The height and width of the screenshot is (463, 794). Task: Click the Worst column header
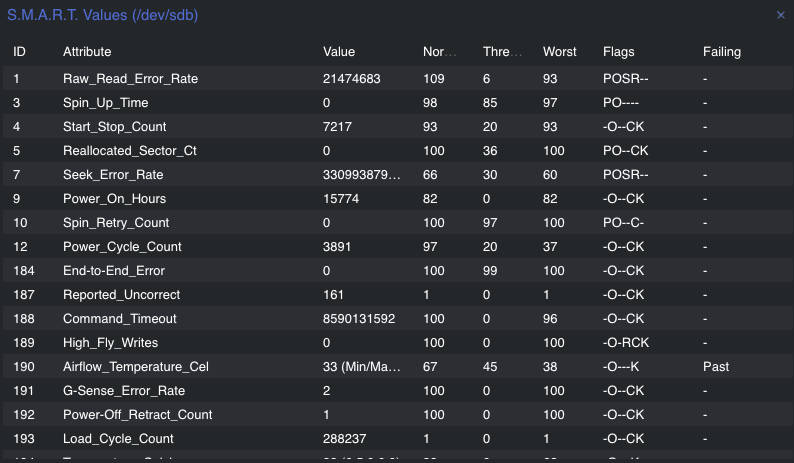[x=560, y=51]
